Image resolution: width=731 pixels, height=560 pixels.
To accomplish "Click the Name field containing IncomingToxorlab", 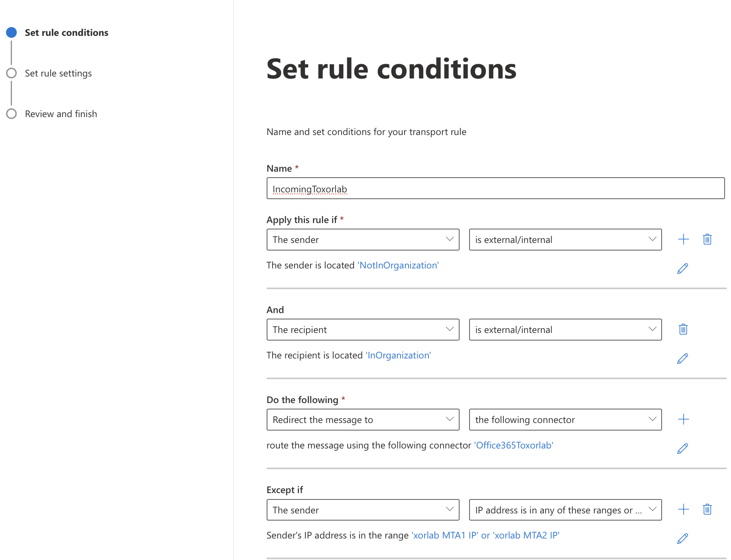I will [x=495, y=188].
